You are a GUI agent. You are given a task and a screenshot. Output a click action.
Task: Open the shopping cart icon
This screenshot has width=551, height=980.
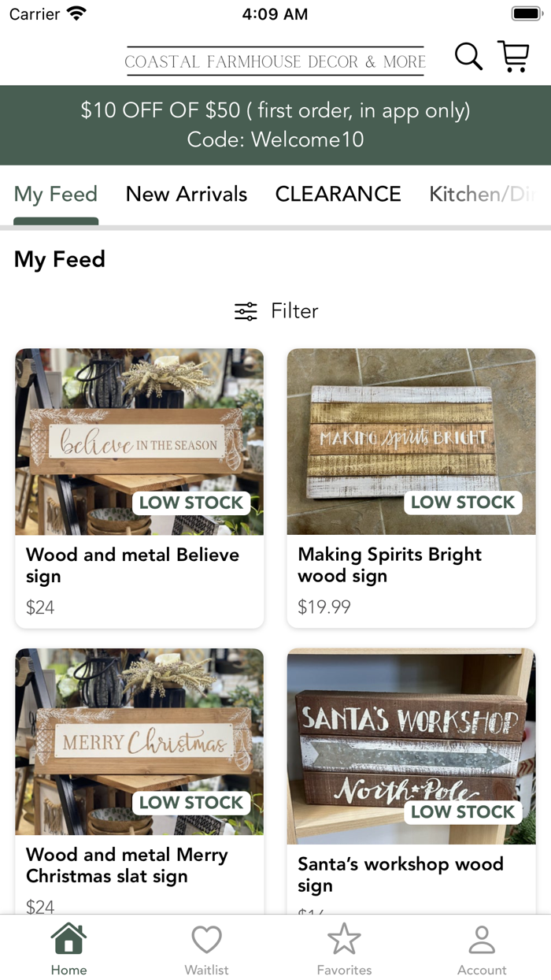click(x=514, y=56)
